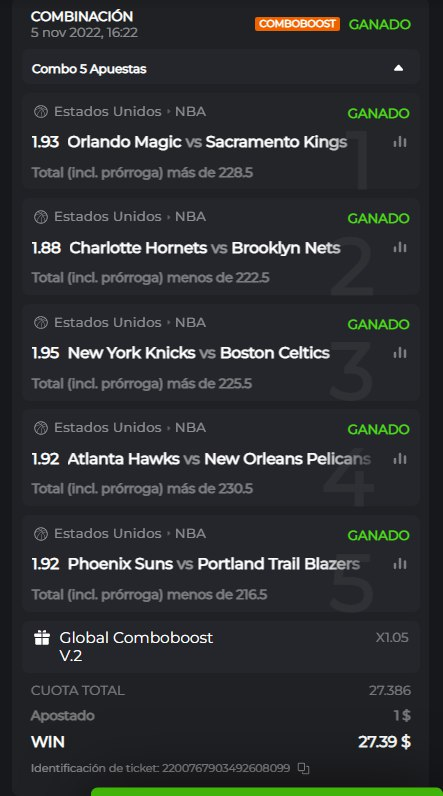Click the Global Comboboost V.2 row
443x796 pixels.
tap(221, 647)
